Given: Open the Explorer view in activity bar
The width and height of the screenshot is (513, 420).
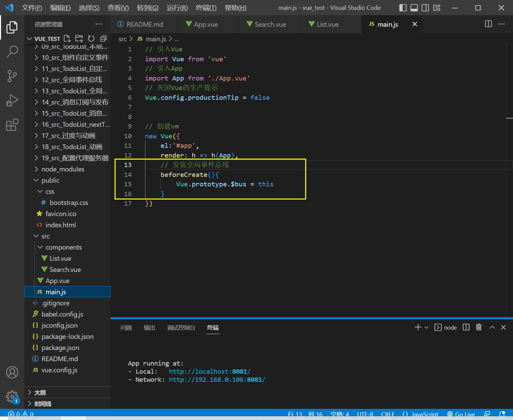Looking at the screenshot, I should [12, 27].
